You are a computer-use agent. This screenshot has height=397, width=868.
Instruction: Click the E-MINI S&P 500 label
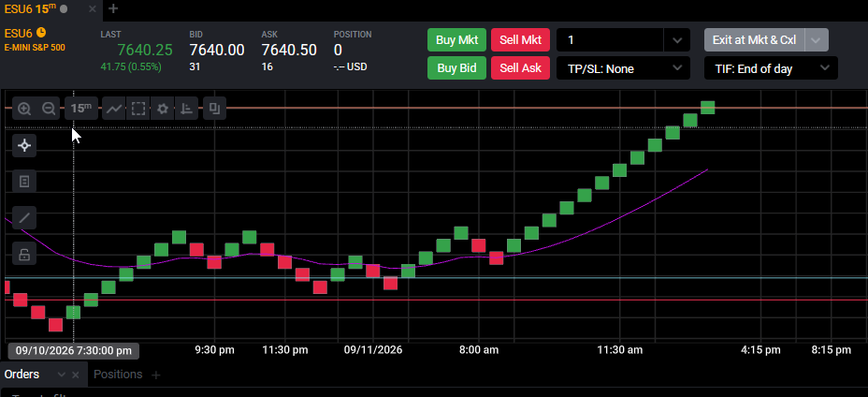pyautogui.click(x=35, y=48)
